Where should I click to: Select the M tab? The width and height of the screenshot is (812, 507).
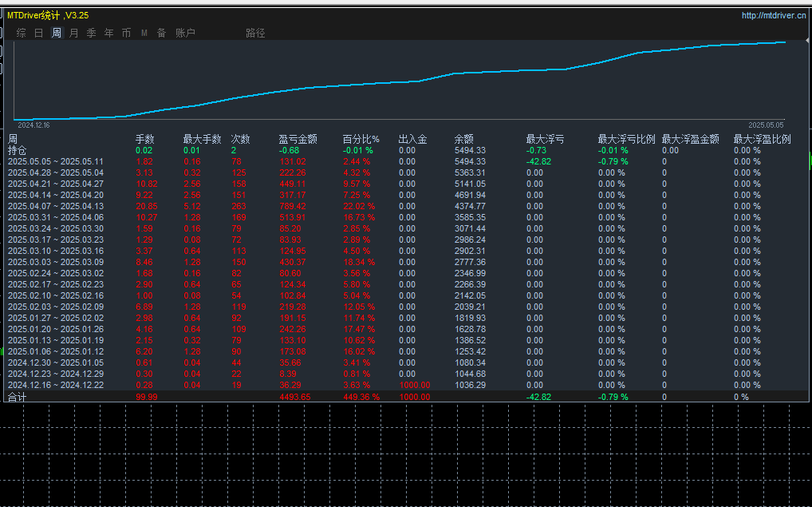click(144, 33)
